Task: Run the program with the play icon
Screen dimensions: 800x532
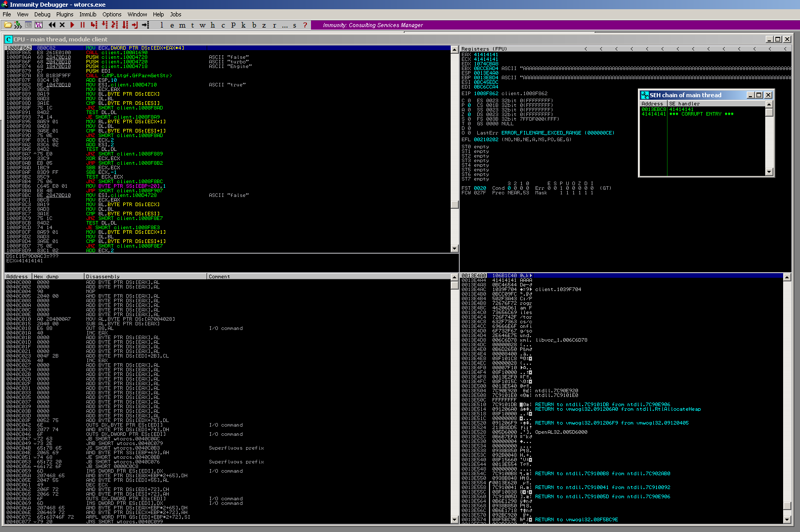Action: [72, 25]
